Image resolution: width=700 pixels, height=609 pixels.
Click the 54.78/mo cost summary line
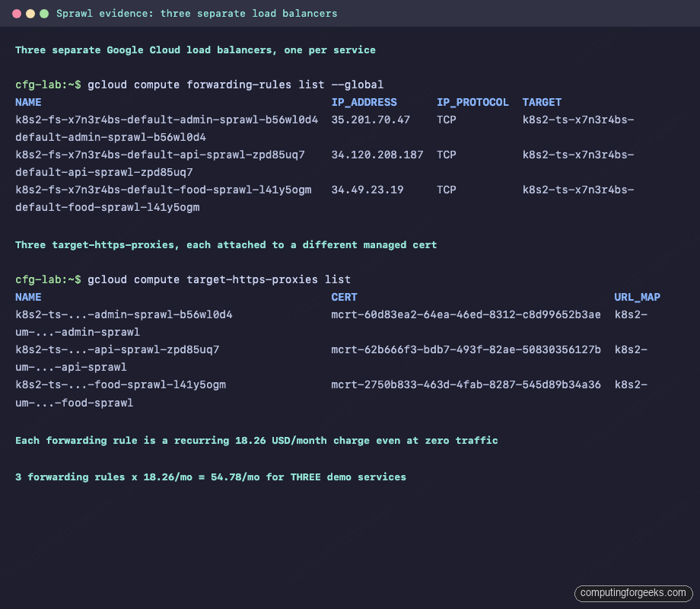point(213,477)
